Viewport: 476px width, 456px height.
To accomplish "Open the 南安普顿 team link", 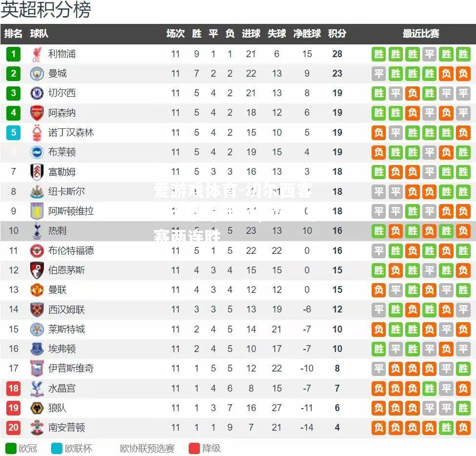I will 66,428.
